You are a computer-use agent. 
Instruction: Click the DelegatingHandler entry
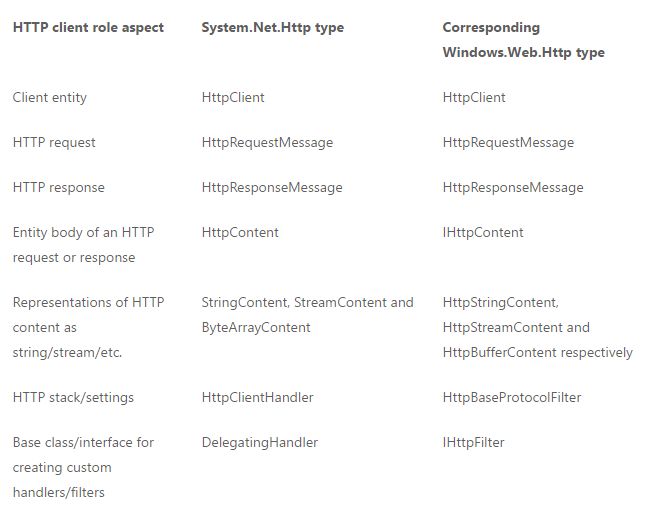click(260, 443)
